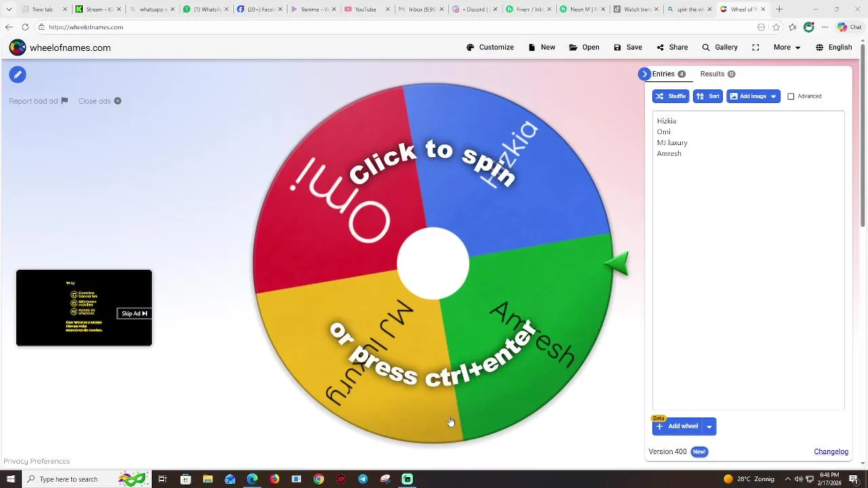Spin the wheel by clicking its center
The height and width of the screenshot is (488, 868).
(x=433, y=264)
